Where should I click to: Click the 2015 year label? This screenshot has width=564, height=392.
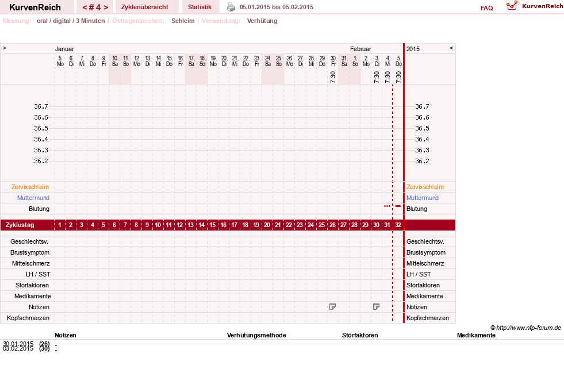pyautogui.click(x=413, y=49)
